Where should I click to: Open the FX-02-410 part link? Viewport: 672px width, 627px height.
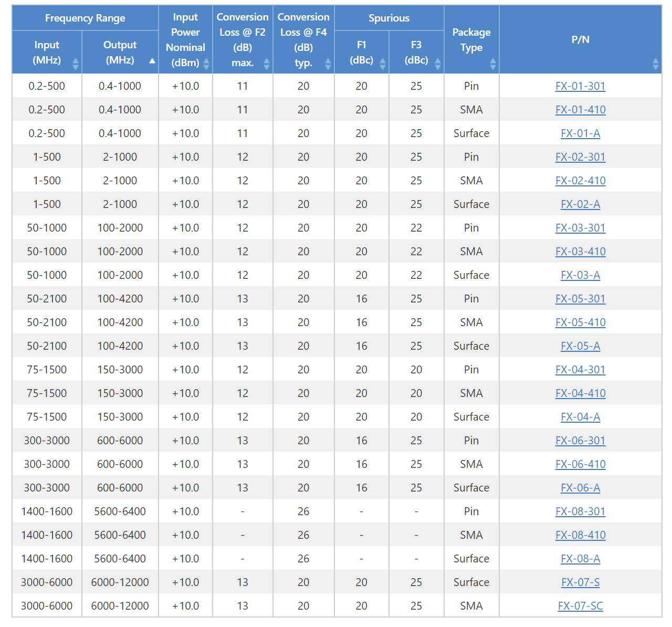tap(580, 181)
